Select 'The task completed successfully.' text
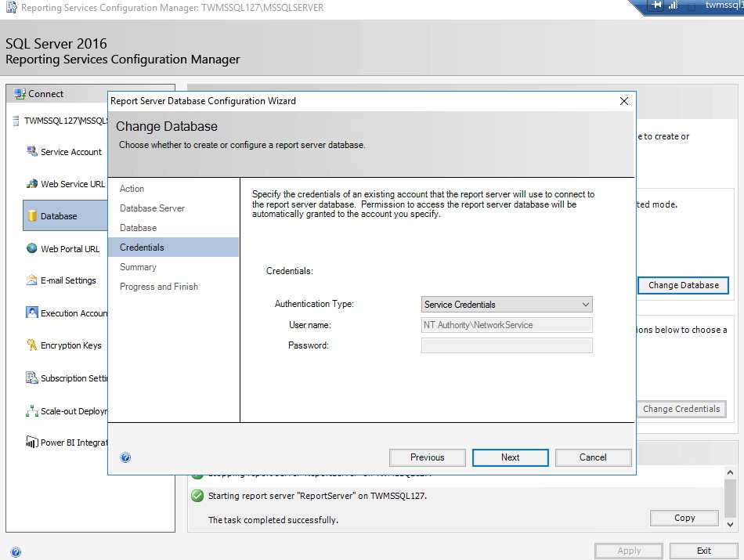The image size is (744, 560). [x=273, y=520]
